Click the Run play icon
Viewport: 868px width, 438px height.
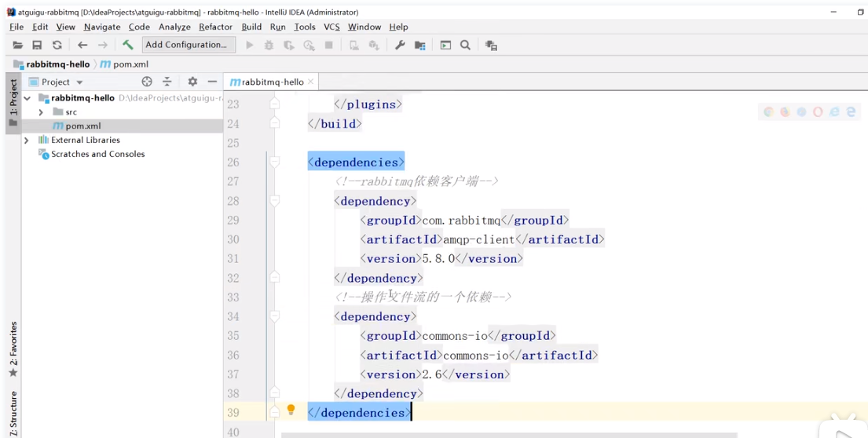250,45
